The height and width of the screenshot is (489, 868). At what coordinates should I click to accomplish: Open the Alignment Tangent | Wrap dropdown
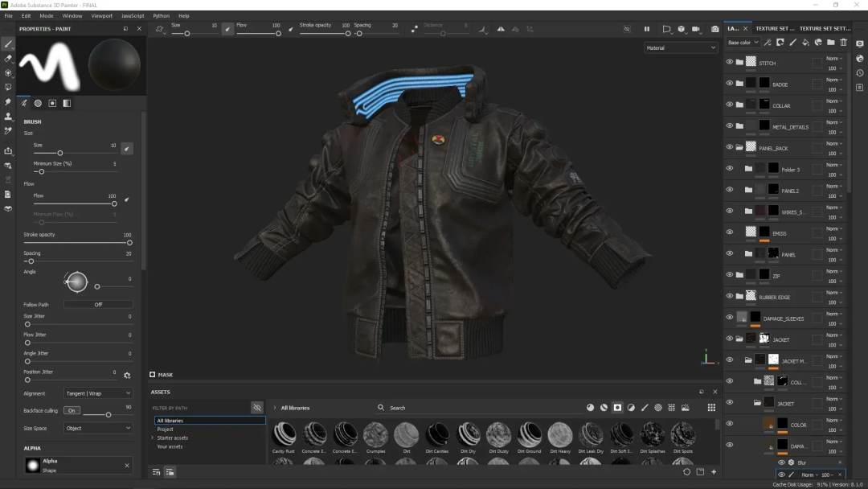(98, 393)
